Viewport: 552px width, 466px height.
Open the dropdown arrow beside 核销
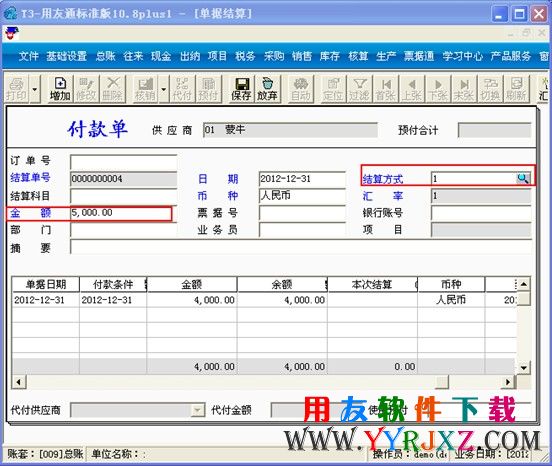164,89
